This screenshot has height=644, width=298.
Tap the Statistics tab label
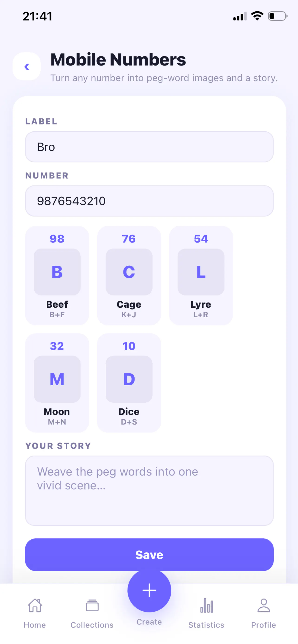tap(206, 625)
